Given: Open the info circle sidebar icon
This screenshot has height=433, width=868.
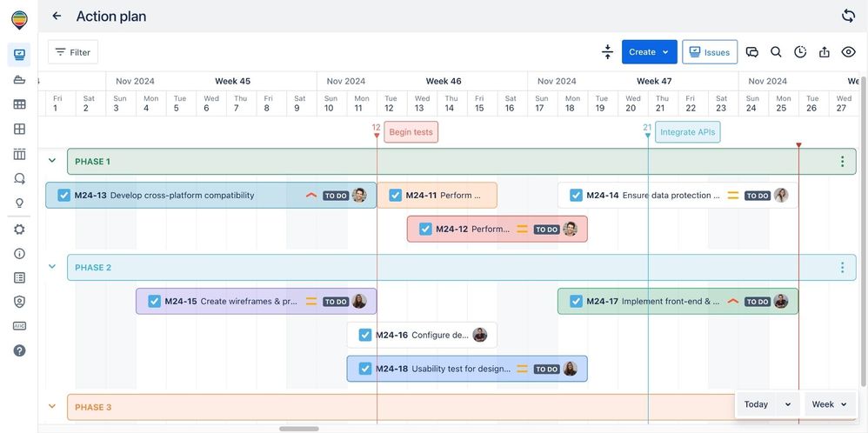Looking at the screenshot, I should pyautogui.click(x=19, y=254).
